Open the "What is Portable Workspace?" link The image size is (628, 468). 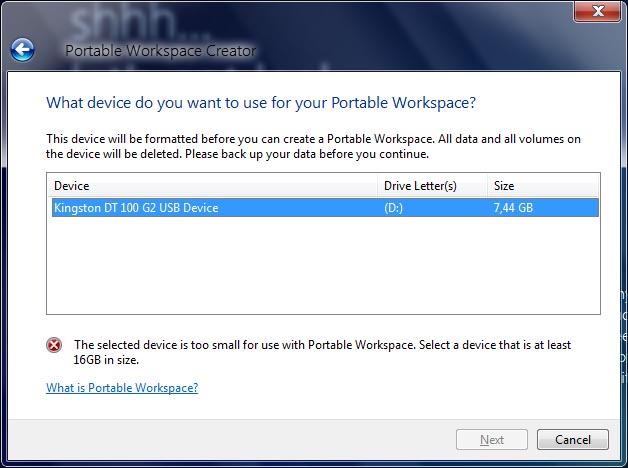[122, 388]
